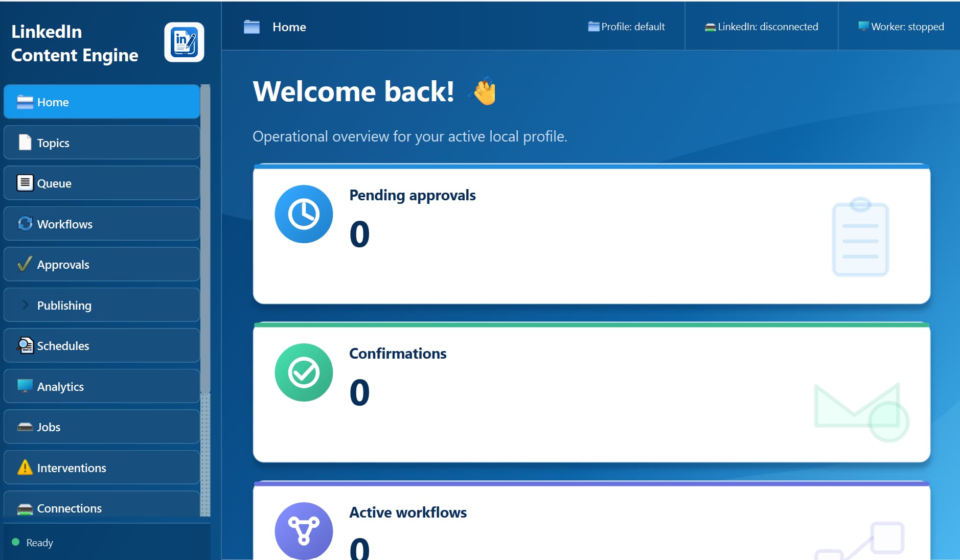Go to the Queue page
The width and height of the screenshot is (960, 560).
(102, 183)
